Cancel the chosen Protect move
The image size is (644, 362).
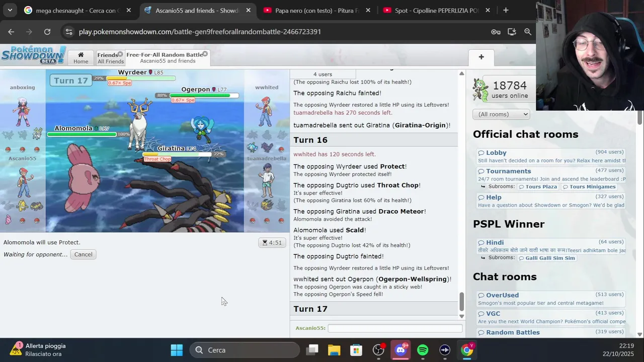[x=83, y=254]
